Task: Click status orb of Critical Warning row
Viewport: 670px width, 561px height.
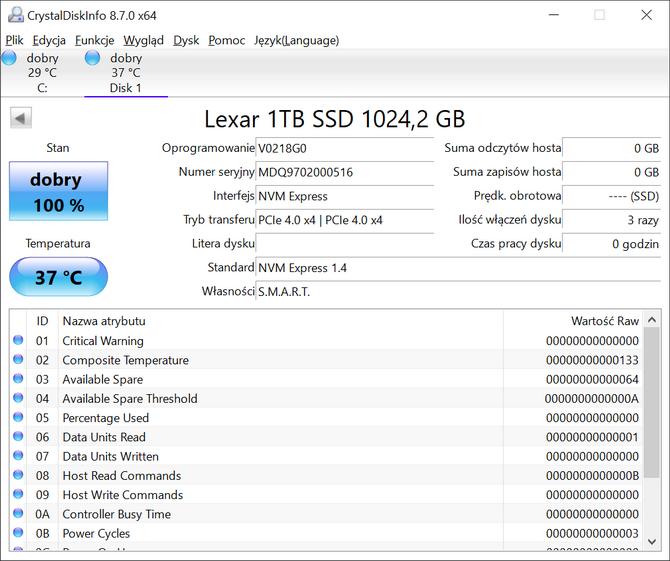Action: (x=18, y=340)
